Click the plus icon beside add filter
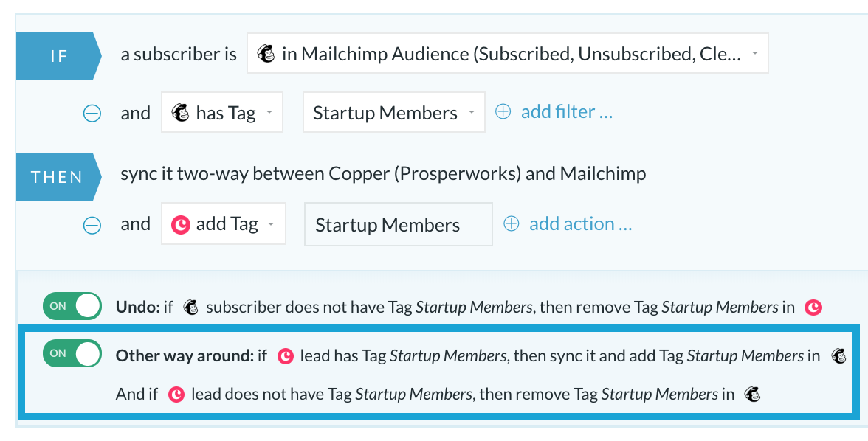This screenshot has width=868, height=441. click(x=503, y=112)
